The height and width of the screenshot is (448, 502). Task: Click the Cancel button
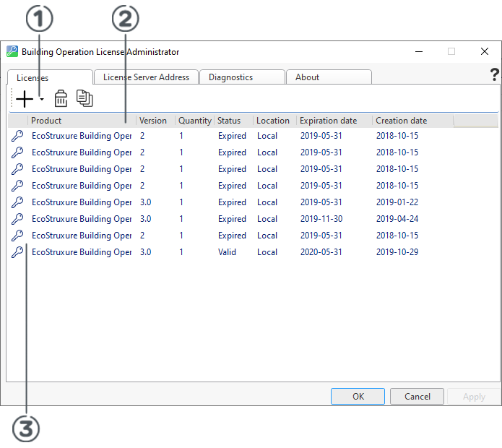point(417,397)
